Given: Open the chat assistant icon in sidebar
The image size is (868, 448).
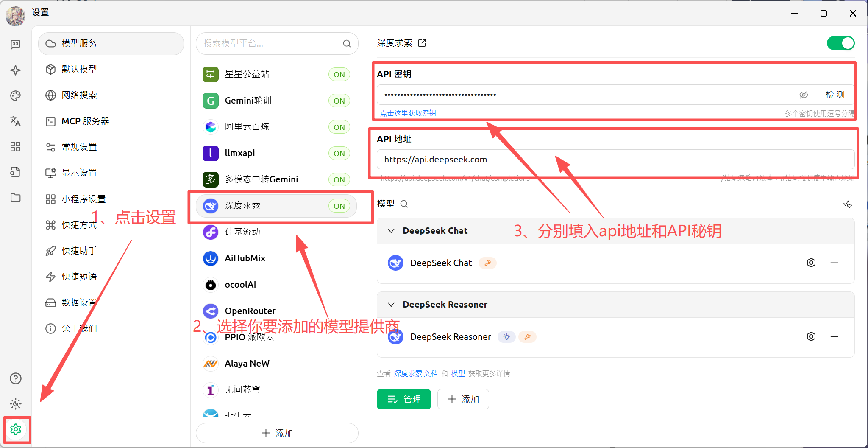Looking at the screenshot, I should pyautogui.click(x=16, y=45).
